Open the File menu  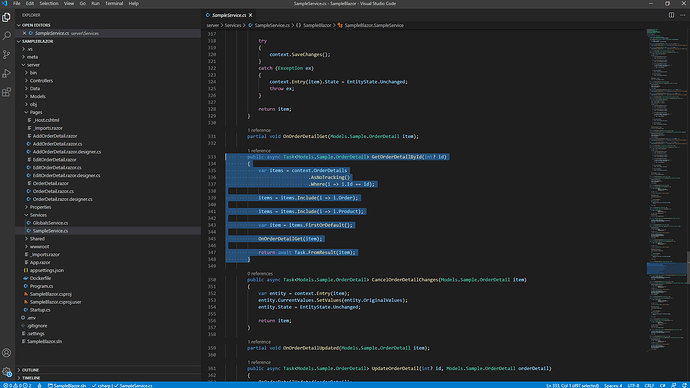click(17, 4)
